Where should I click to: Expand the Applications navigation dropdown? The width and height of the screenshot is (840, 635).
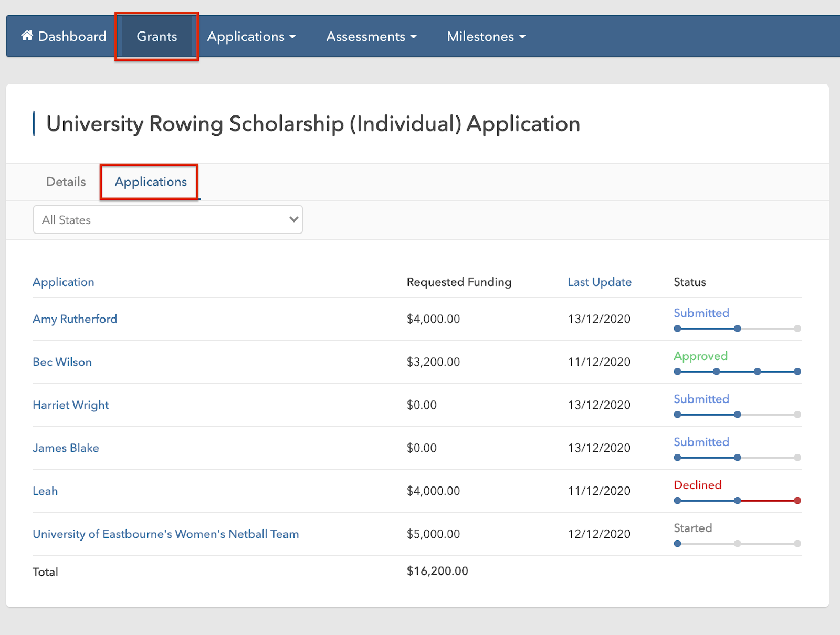[251, 37]
